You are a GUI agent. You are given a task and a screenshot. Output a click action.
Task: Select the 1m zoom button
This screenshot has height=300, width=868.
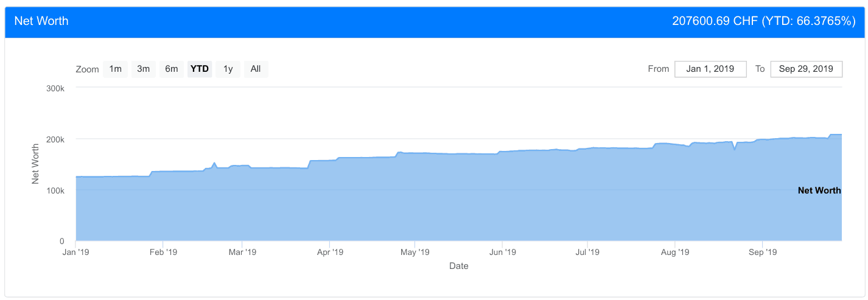coord(115,69)
